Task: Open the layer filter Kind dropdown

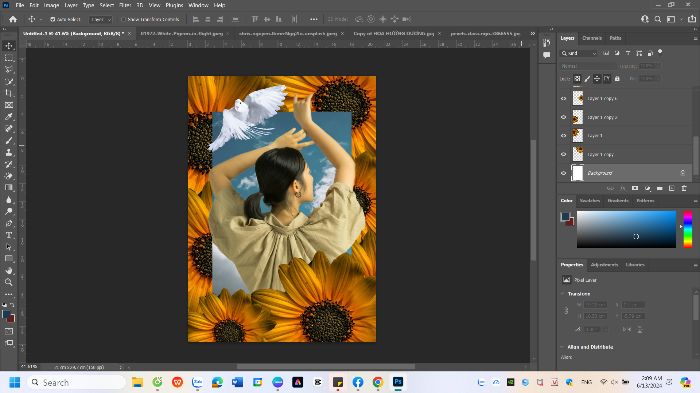Action: [579, 53]
